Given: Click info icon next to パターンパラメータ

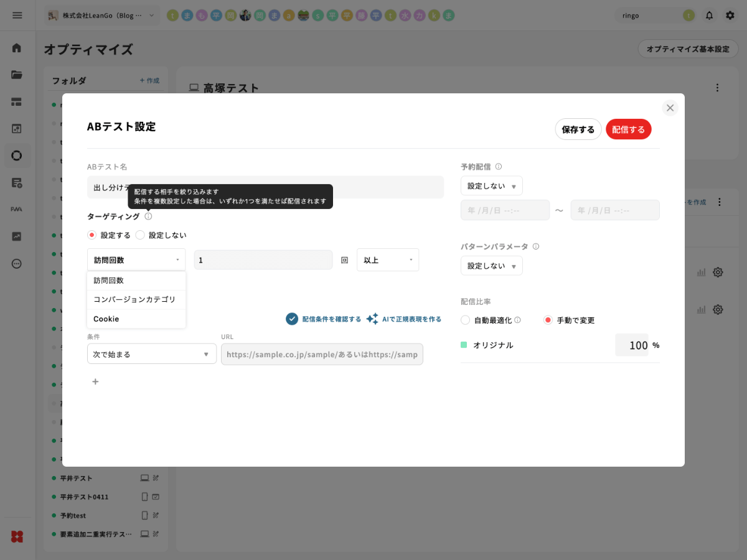Looking at the screenshot, I should 536,246.
